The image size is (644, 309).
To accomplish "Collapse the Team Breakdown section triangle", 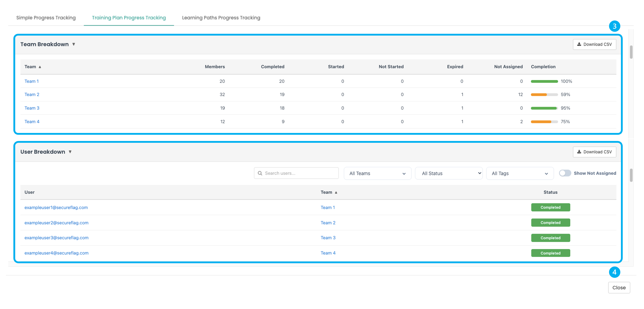I will (74, 44).
